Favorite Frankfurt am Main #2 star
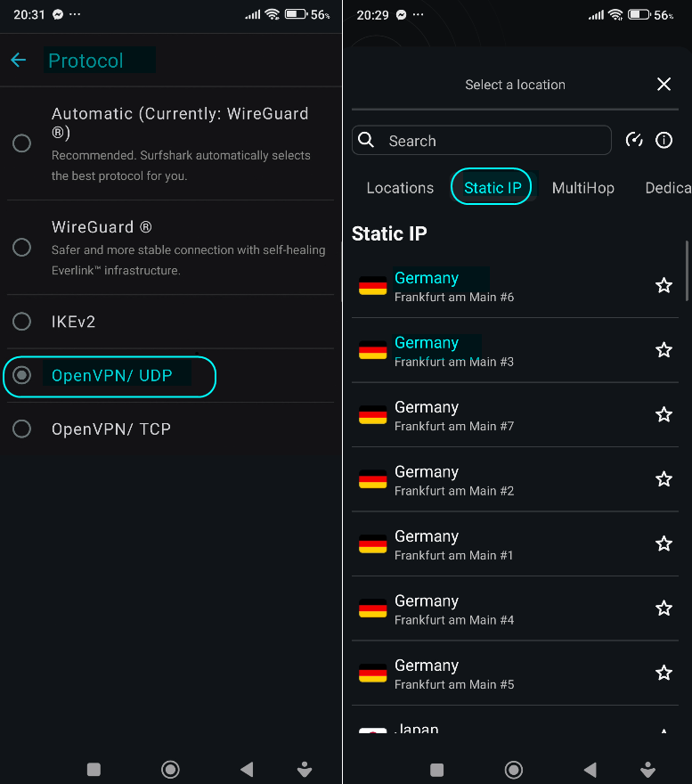This screenshot has height=784, width=692. coord(664,479)
